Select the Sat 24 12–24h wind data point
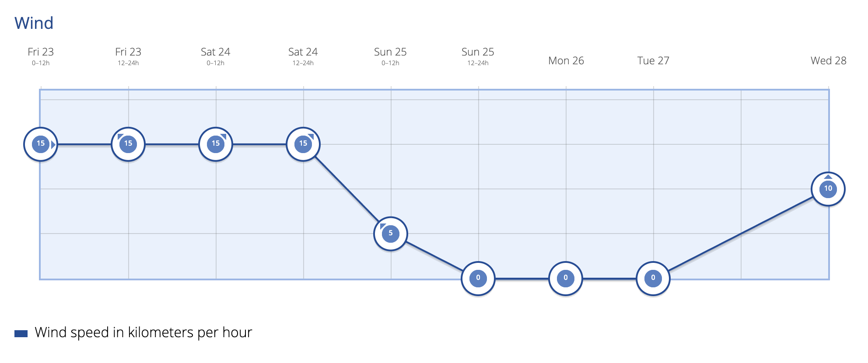 (303, 144)
